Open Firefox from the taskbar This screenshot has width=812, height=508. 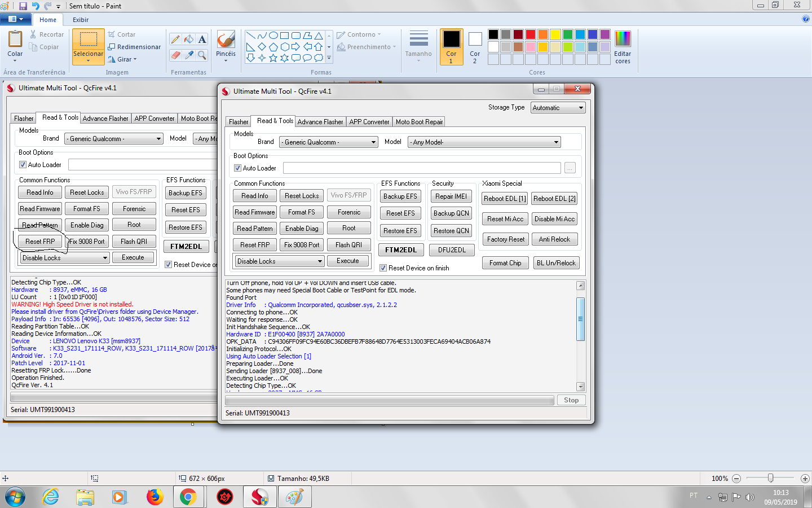pyautogui.click(x=154, y=497)
